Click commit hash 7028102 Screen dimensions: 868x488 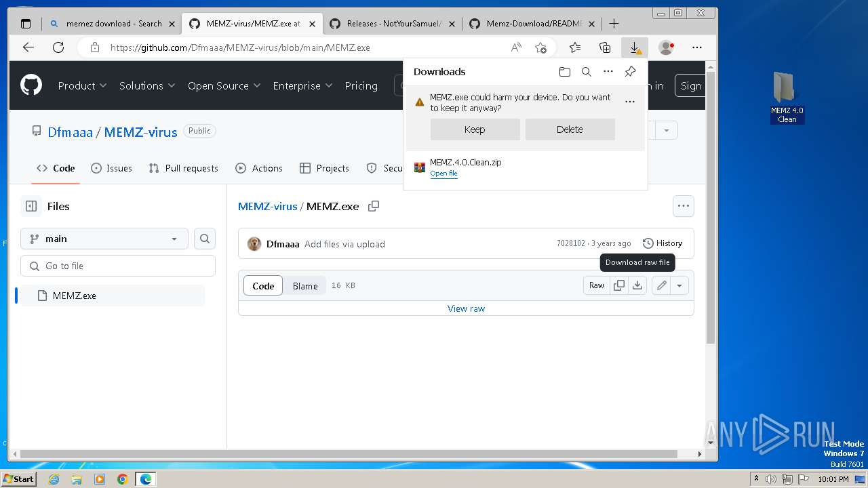[x=570, y=243]
